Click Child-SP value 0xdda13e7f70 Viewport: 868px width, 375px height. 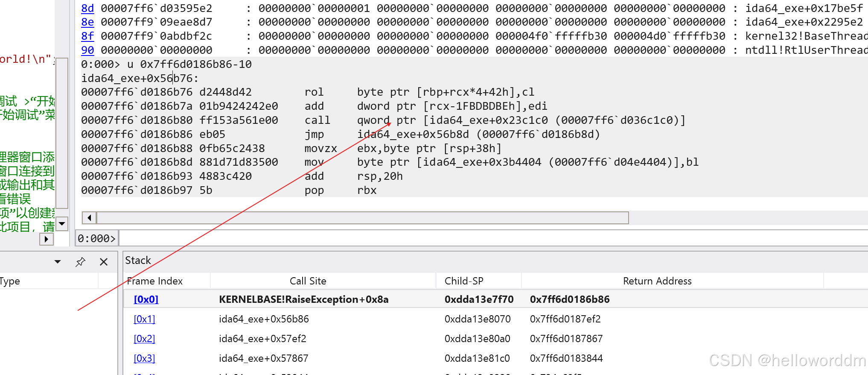point(479,299)
